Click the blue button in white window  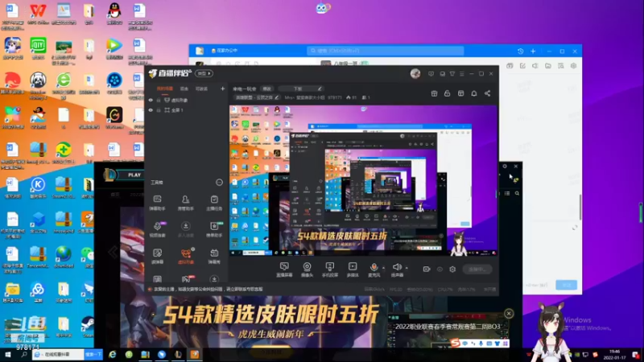566,285
